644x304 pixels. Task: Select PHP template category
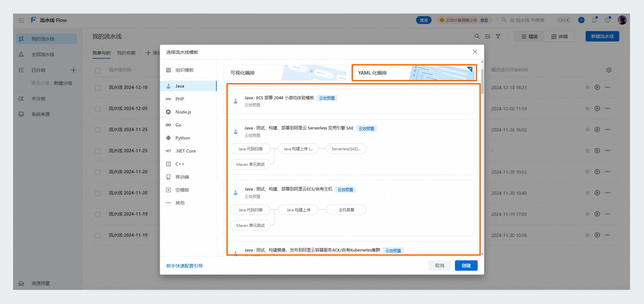pos(188,99)
